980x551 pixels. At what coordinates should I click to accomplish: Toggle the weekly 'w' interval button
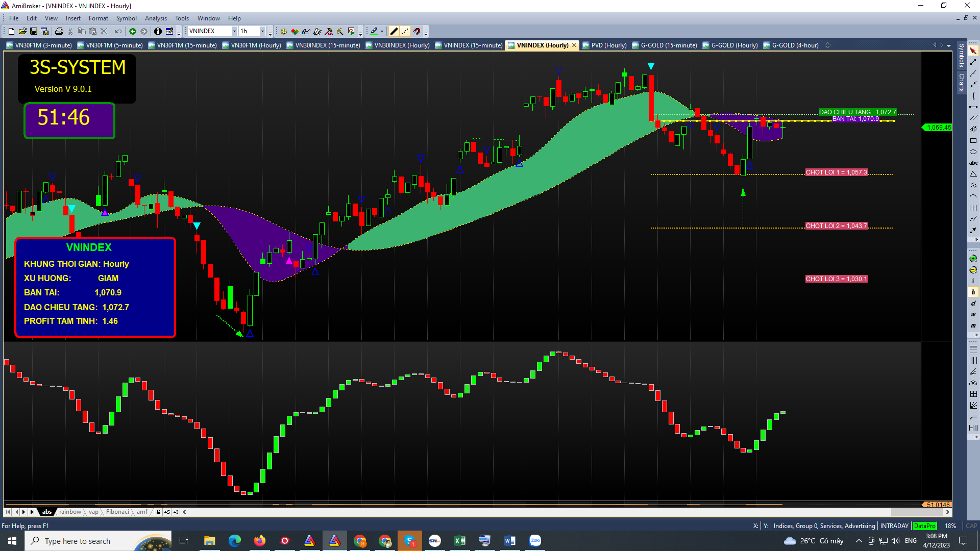click(973, 314)
